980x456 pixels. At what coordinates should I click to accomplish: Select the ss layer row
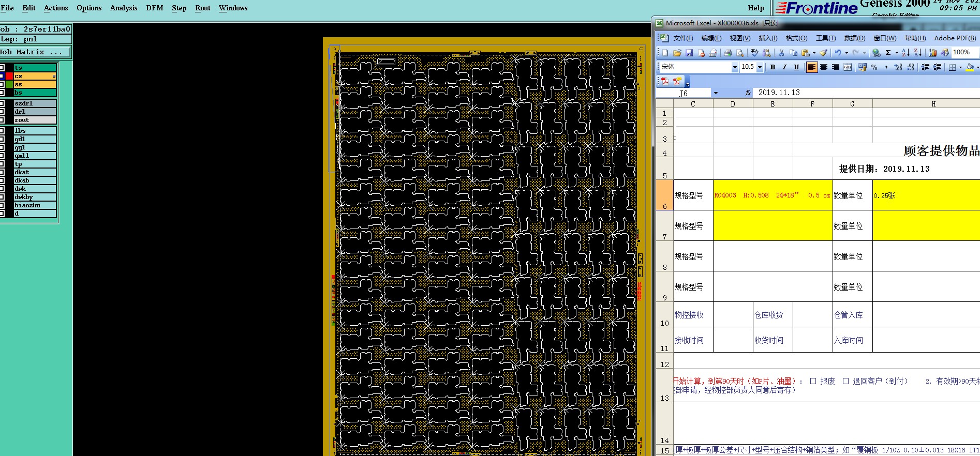point(35,84)
